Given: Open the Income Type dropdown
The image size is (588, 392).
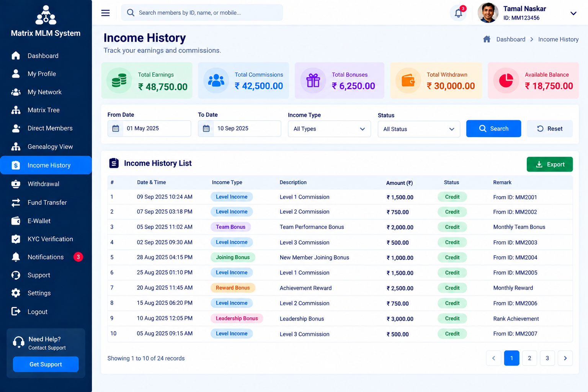Looking at the screenshot, I should (329, 129).
